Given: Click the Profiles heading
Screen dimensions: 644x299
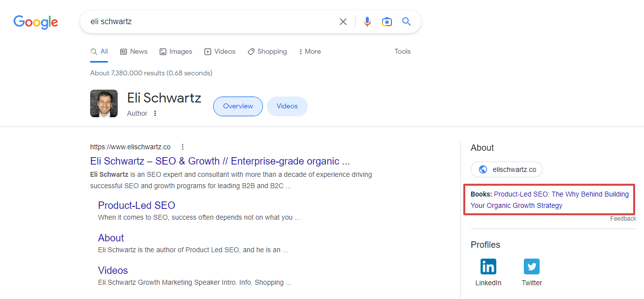Looking at the screenshot, I should point(485,245).
